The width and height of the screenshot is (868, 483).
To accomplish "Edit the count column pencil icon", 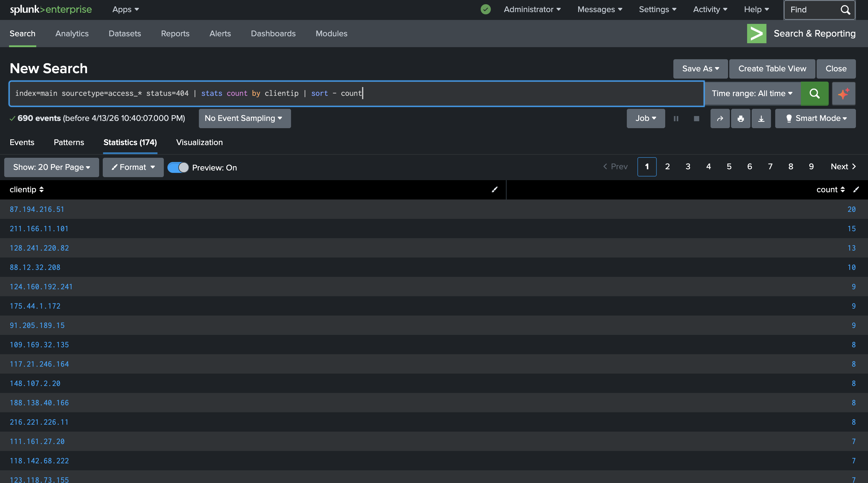I will (856, 190).
